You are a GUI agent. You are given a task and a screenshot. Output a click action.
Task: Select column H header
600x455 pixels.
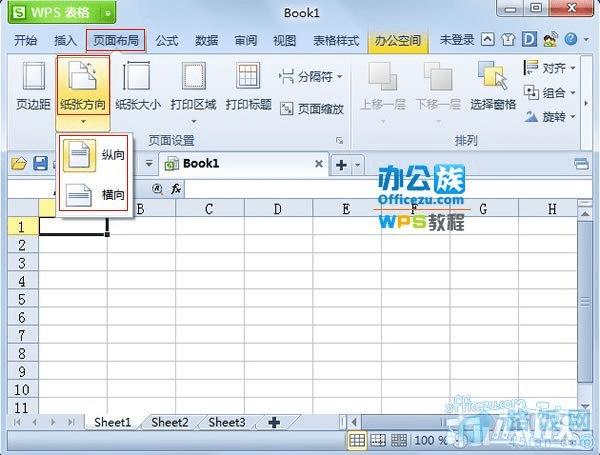[548, 209]
